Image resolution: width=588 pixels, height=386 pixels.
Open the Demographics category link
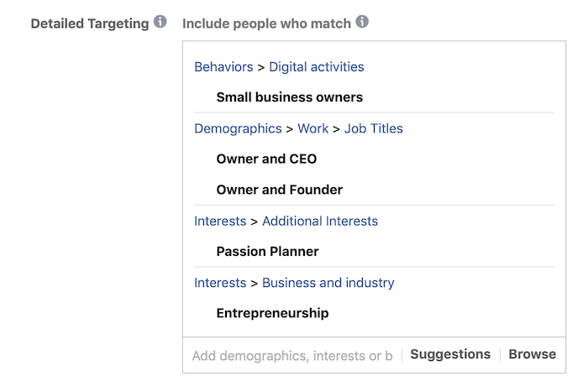238,129
